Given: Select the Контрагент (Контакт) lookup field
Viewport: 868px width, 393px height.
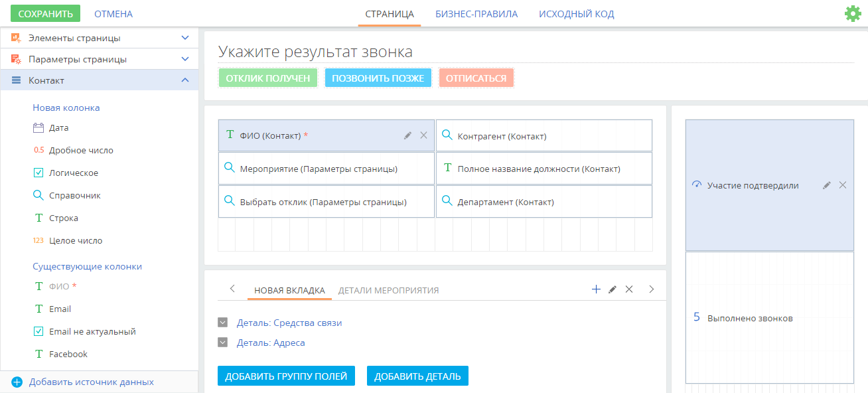Looking at the screenshot, I should [544, 135].
